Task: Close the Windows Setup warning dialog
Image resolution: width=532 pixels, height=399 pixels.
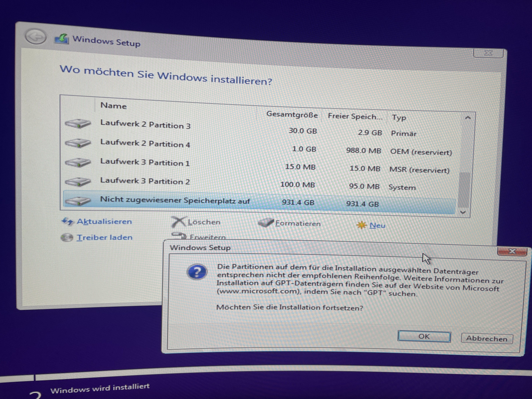Action: tap(512, 251)
